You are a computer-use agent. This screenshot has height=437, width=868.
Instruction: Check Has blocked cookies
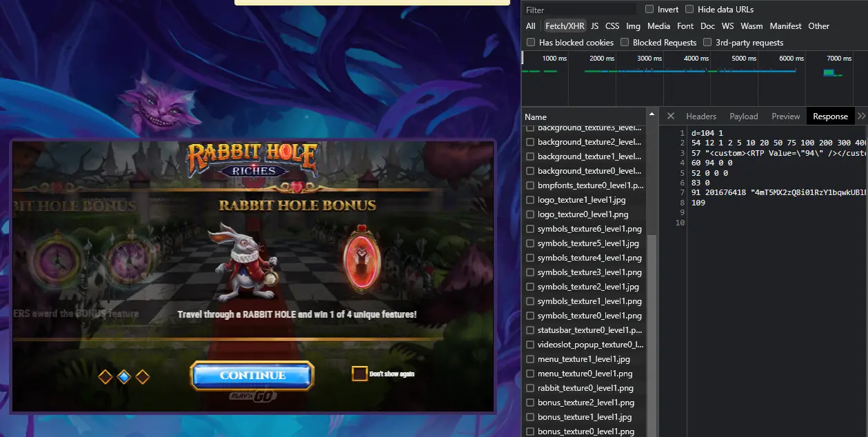(x=531, y=42)
